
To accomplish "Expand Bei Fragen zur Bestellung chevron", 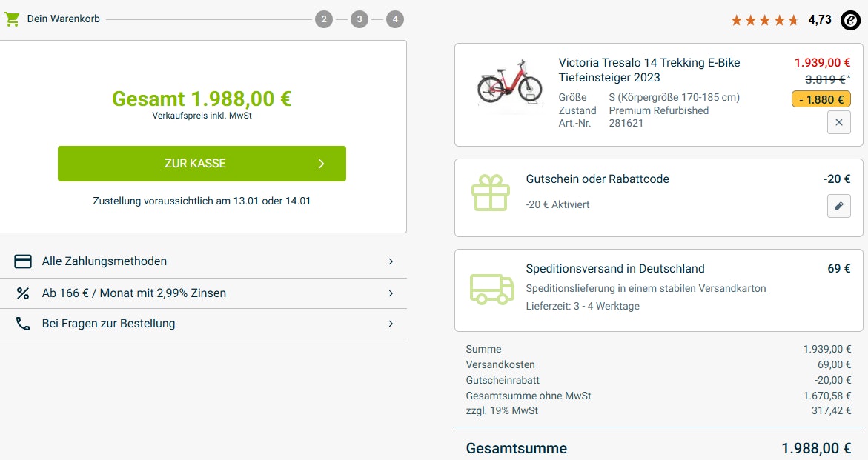I will [x=391, y=324].
